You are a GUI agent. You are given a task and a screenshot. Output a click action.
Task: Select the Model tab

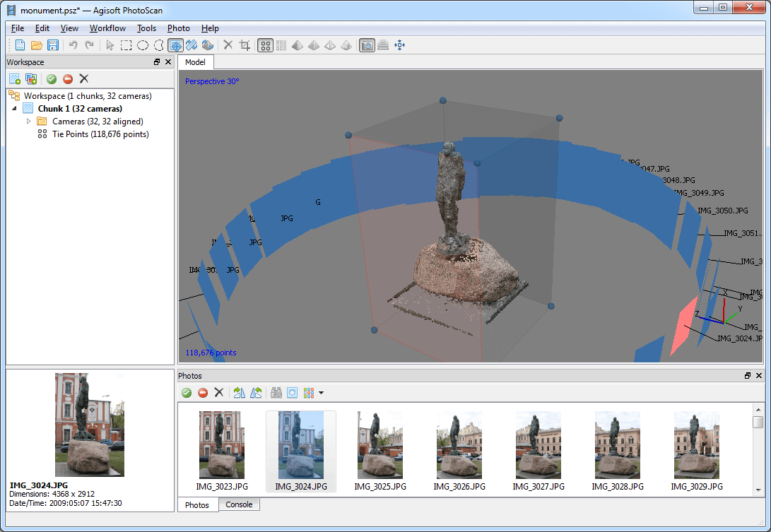(195, 62)
